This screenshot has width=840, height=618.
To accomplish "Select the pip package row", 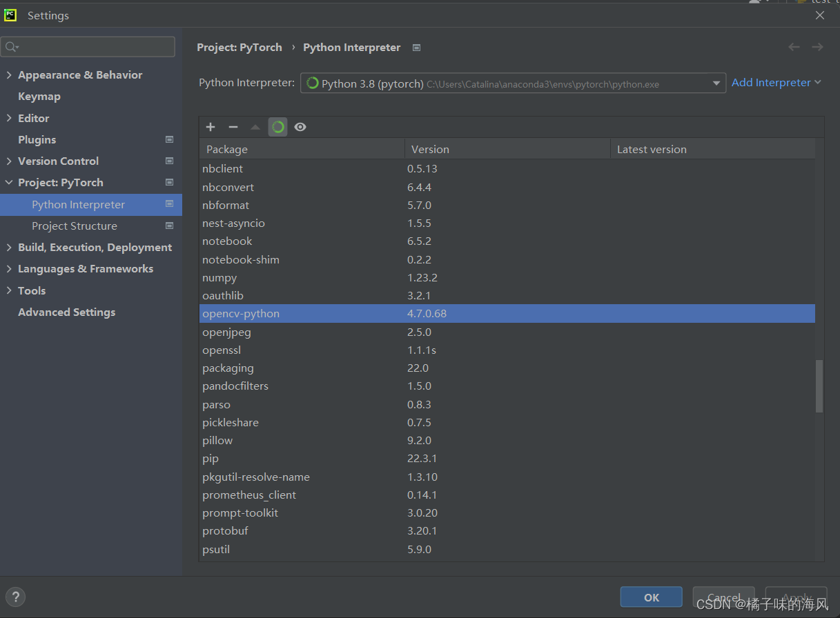I will [x=507, y=459].
